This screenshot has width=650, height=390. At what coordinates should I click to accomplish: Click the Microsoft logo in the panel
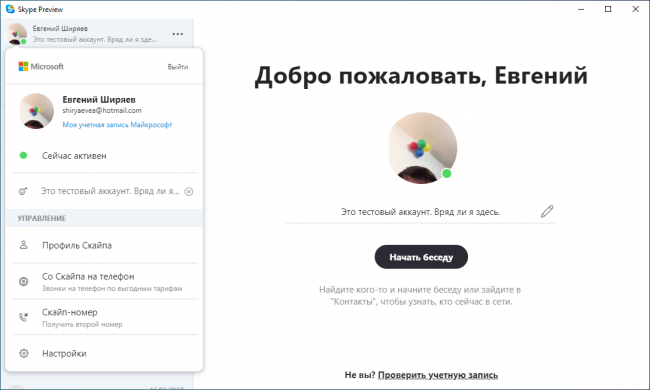pyautogui.click(x=41, y=66)
